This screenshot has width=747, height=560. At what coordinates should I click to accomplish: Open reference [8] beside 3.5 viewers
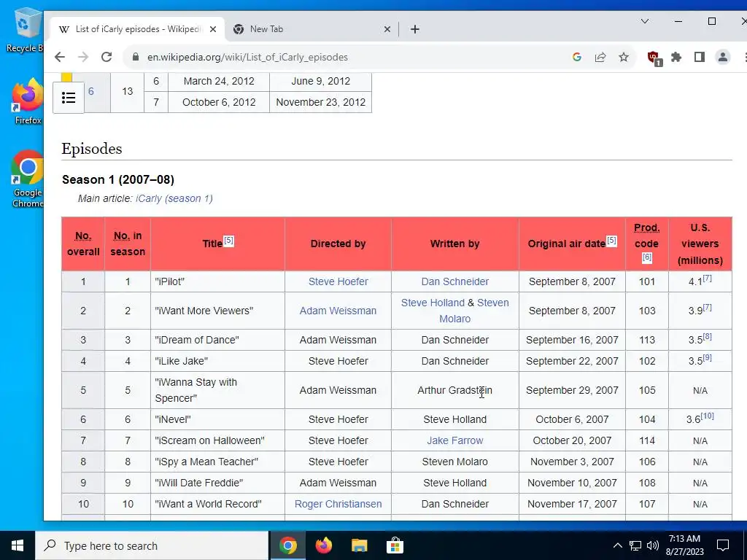tap(708, 337)
